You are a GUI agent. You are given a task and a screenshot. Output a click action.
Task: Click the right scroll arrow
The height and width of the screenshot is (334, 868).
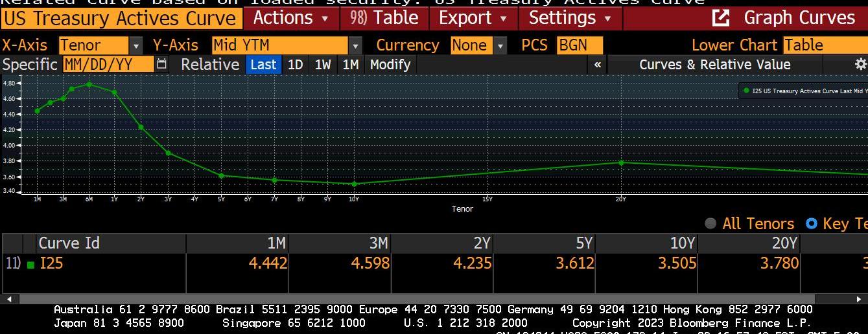tap(860, 299)
